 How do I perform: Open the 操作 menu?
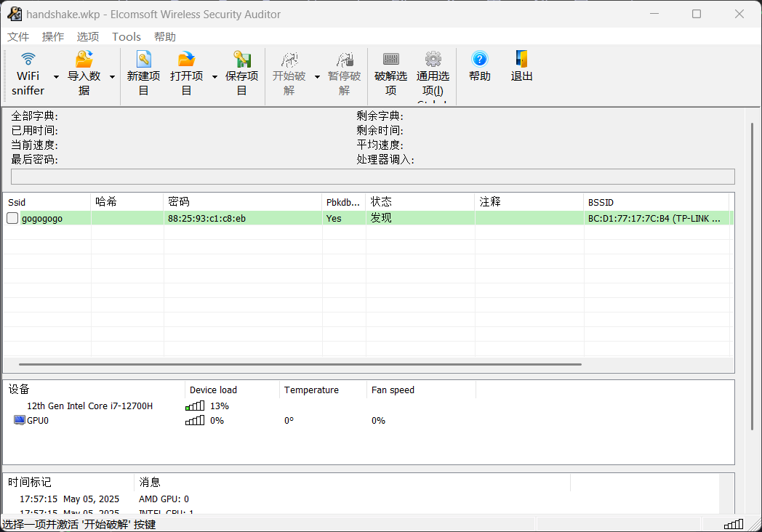point(53,37)
